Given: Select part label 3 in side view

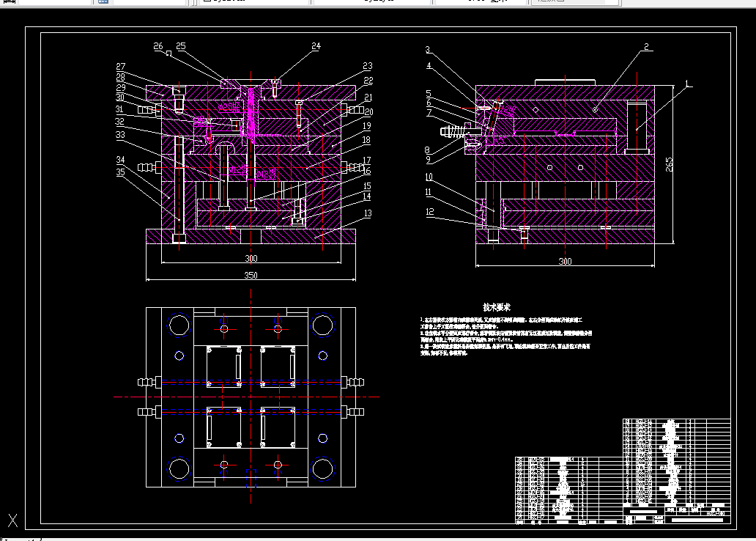Looking at the screenshot, I should pyautogui.click(x=427, y=50).
